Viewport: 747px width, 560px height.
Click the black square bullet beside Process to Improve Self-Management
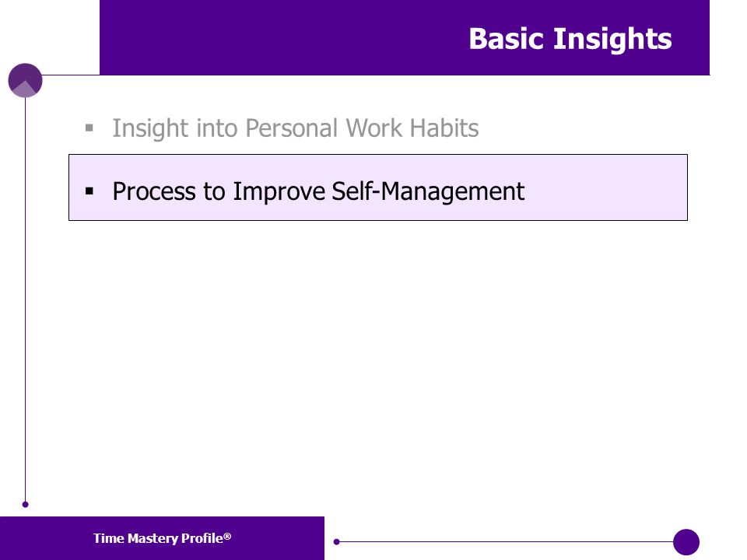point(89,191)
